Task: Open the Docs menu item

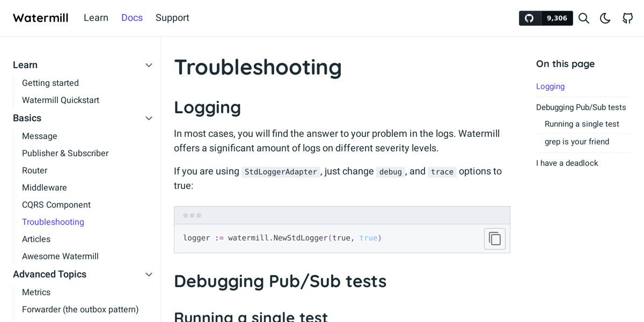Action: click(x=131, y=18)
